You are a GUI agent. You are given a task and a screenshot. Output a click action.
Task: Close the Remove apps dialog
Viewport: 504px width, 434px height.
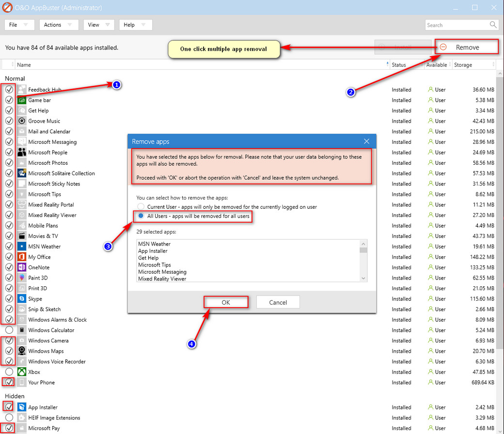[x=366, y=141]
